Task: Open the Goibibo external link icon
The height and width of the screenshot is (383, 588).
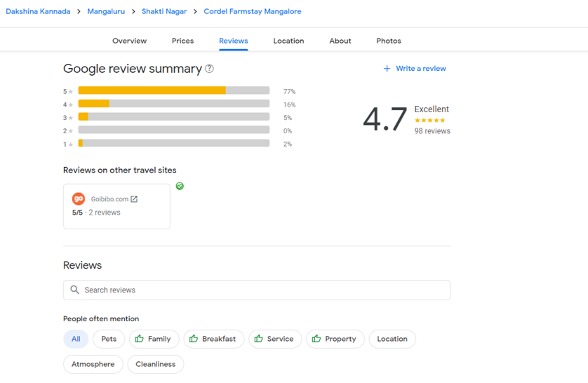Action: pyautogui.click(x=134, y=199)
